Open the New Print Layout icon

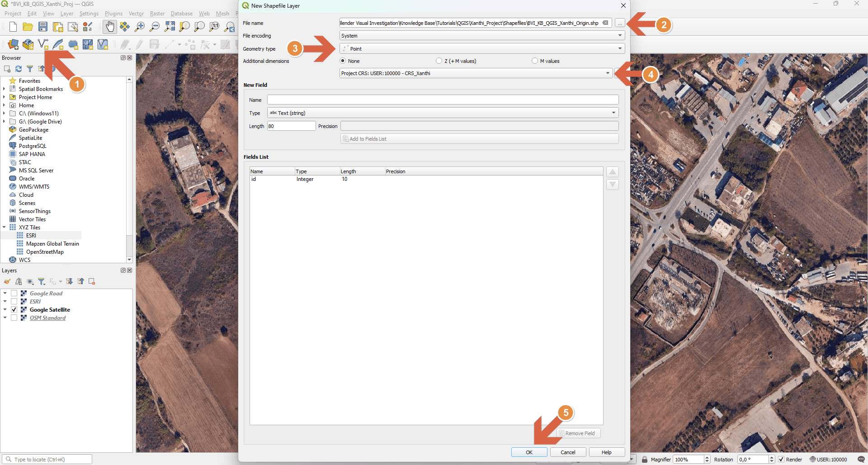58,27
